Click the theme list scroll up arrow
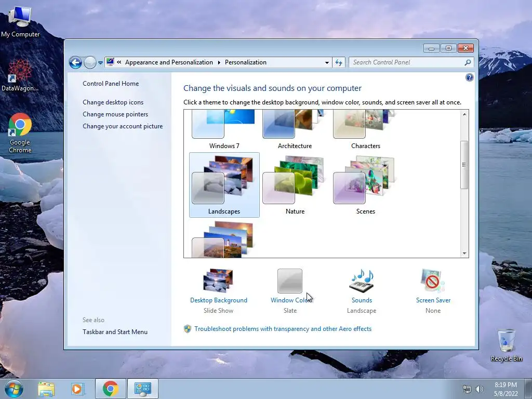 (464, 114)
